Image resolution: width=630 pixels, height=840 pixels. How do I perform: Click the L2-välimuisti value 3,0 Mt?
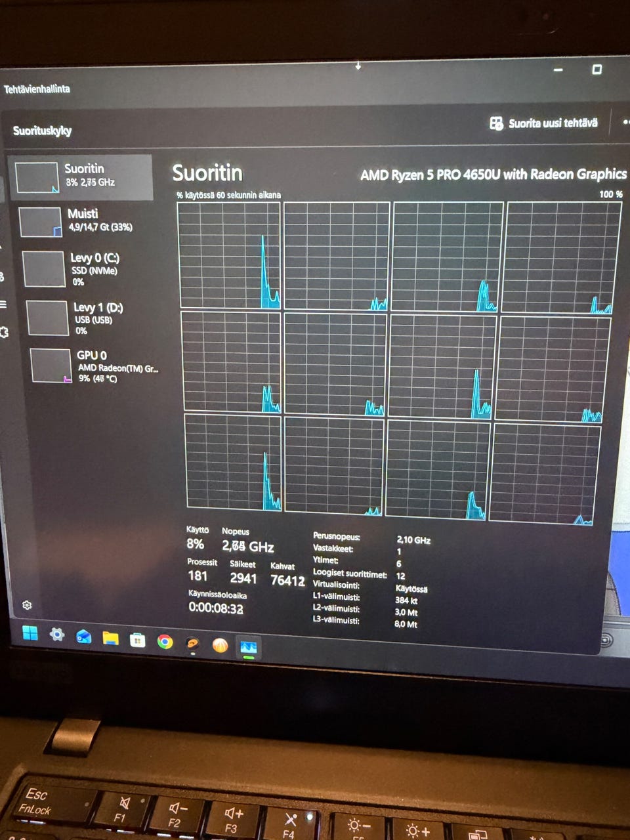click(x=406, y=612)
